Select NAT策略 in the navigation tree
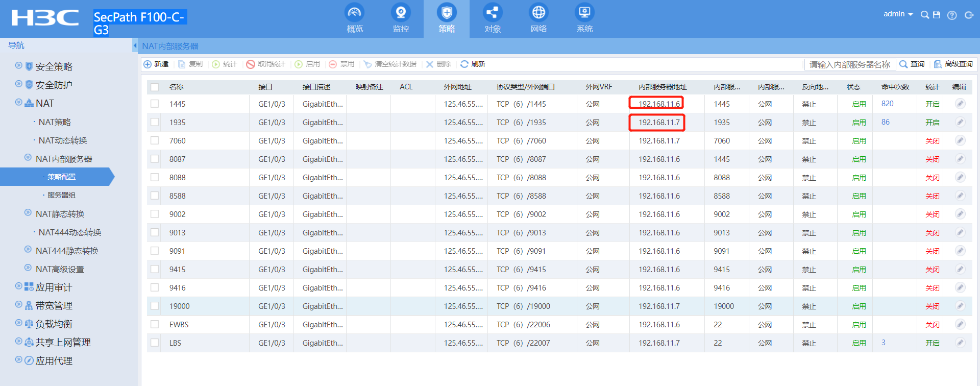The image size is (980, 386). click(x=55, y=122)
